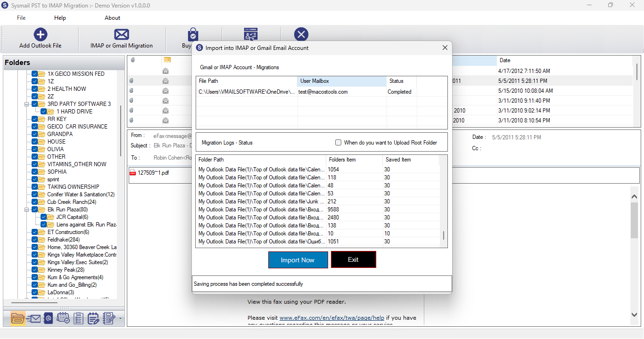The image size is (644, 339).
Task: Select the journal notebook-with-pencil icon
Action: [109, 318]
